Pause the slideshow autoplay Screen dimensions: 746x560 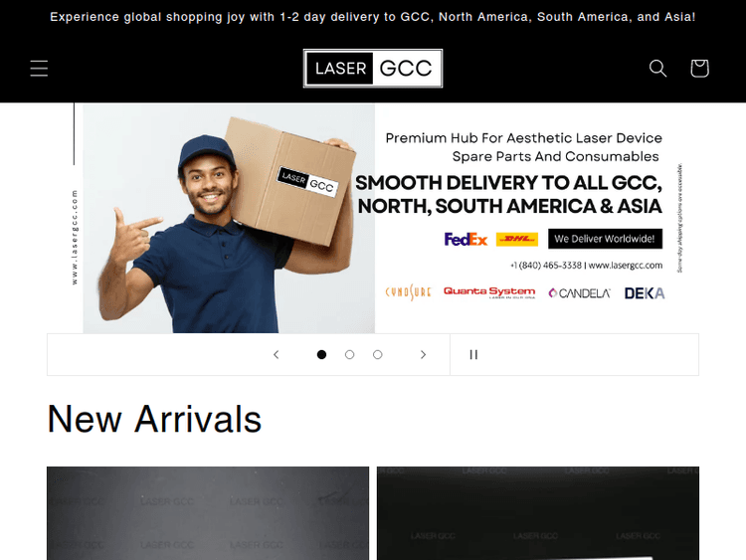[x=473, y=354]
